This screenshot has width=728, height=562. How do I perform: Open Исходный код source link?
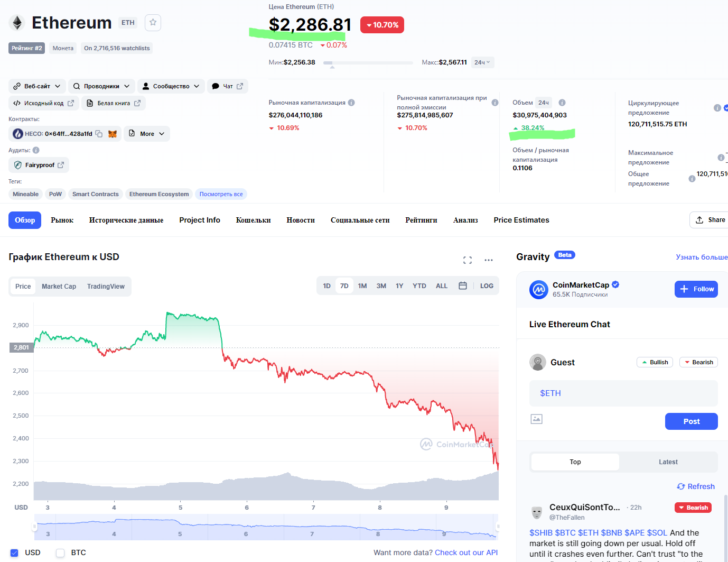pyautogui.click(x=44, y=103)
